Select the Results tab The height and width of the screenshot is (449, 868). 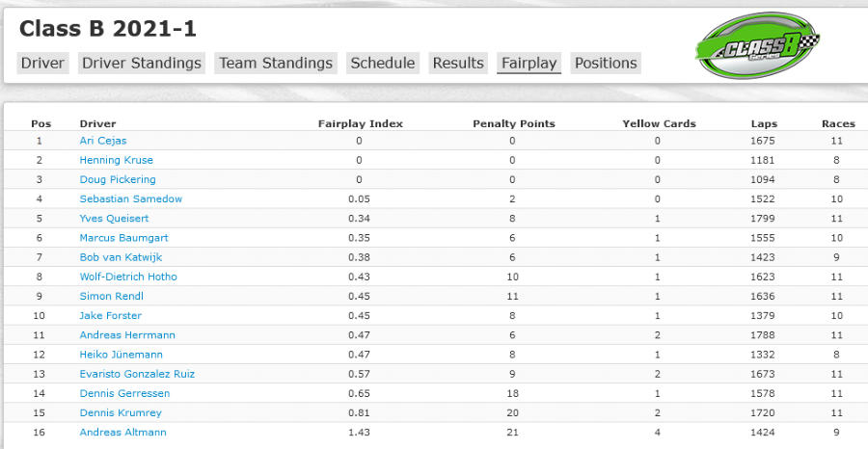coord(458,63)
